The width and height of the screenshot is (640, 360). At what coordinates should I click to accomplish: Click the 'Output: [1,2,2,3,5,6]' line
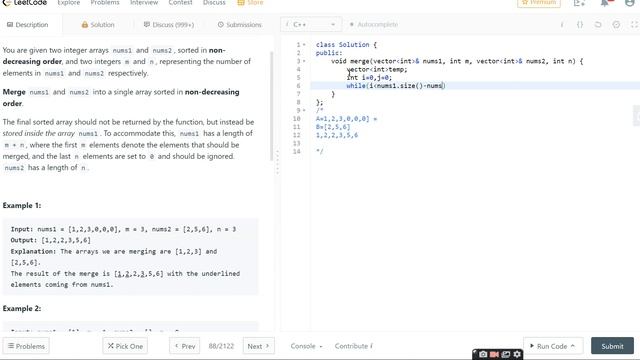(x=51, y=240)
